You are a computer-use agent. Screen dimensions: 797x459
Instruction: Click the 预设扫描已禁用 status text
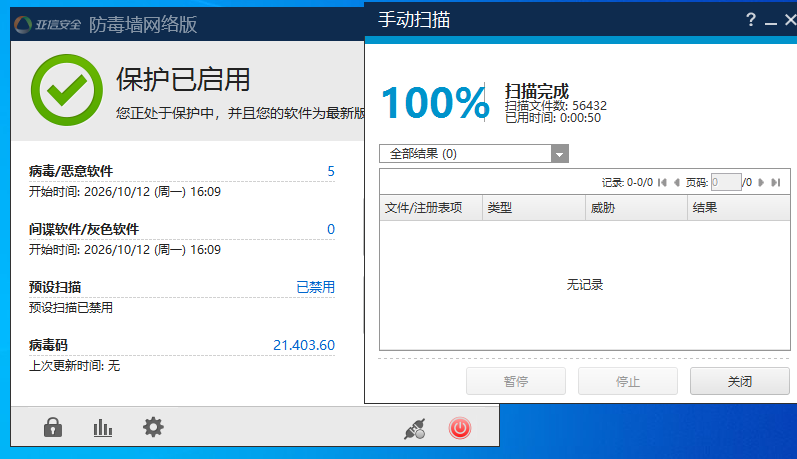(71, 308)
